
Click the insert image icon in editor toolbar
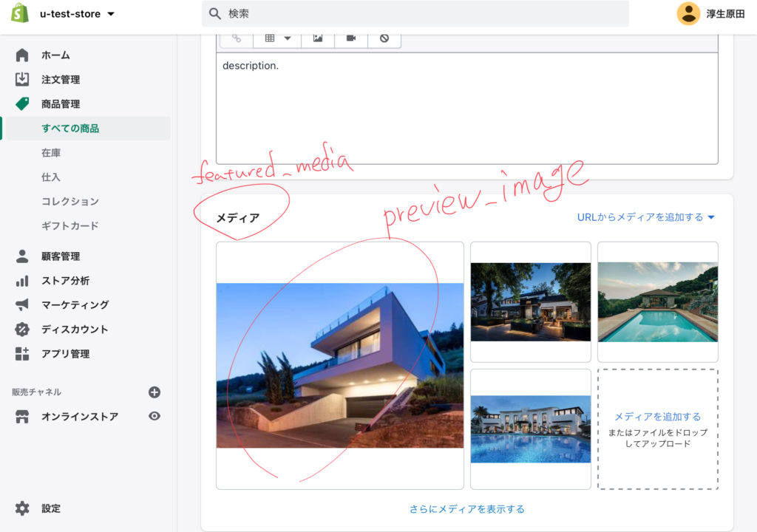318,38
